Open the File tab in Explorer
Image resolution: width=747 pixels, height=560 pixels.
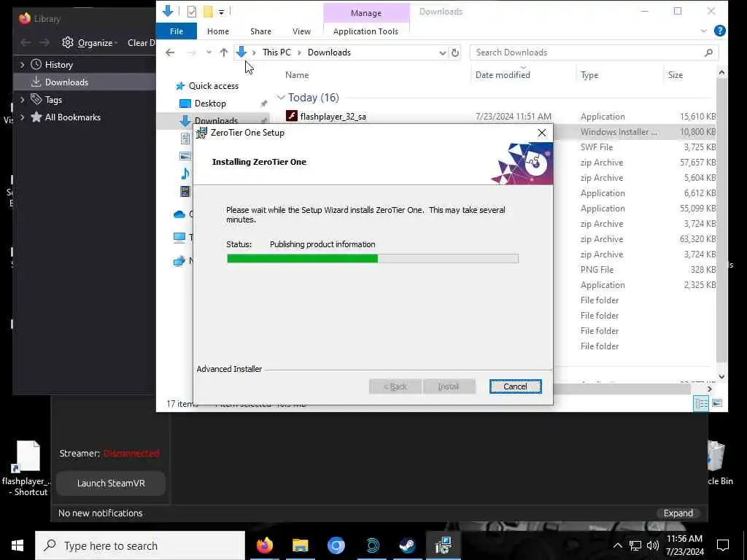pos(177,31)
